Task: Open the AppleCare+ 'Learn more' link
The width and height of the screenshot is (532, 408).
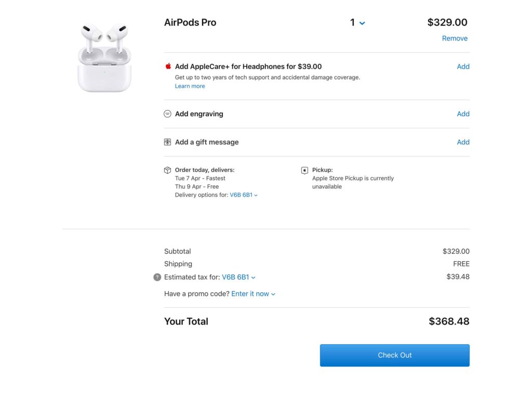Action: coord(190,86)
